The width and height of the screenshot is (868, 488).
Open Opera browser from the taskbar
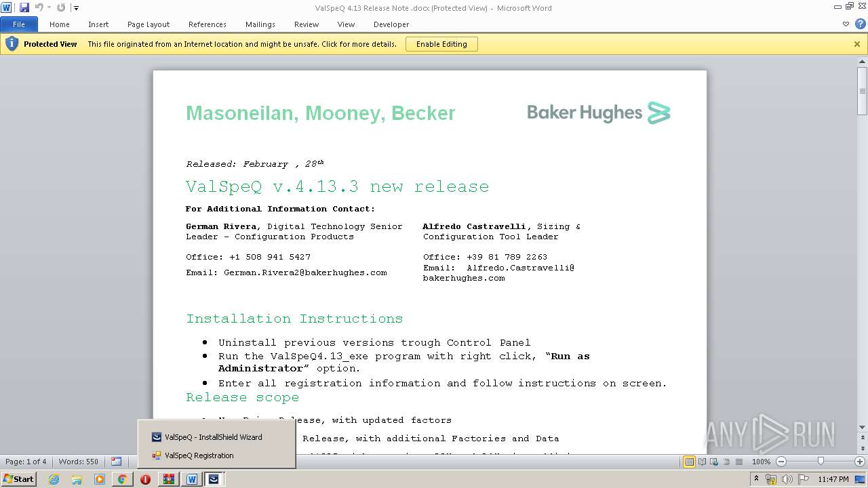[x=145, y=479]
